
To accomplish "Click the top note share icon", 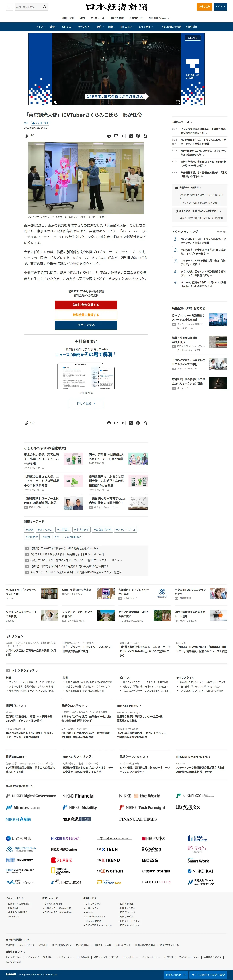I will pos(123,136).
